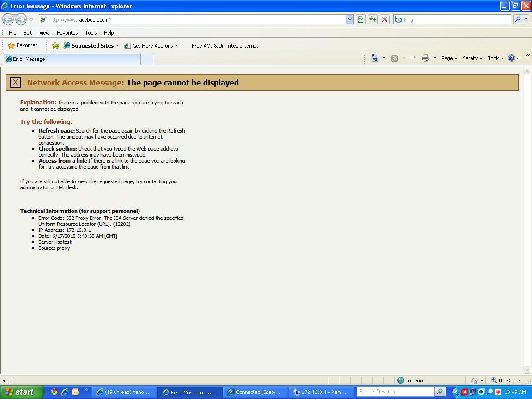This screenshot has width=532, height=399.
Task: Open a new blank tab
Action: (147, 60)
